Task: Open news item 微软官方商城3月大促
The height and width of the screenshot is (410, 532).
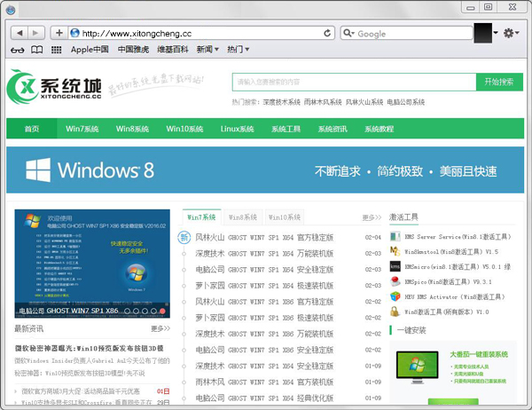Action: tap(81, 391)
